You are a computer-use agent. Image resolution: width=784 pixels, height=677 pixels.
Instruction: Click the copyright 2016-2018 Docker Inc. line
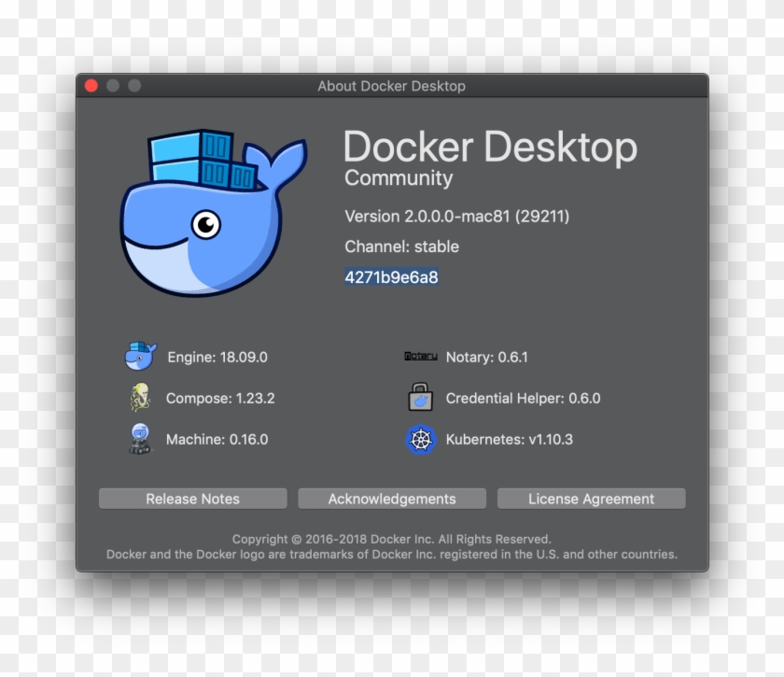391,540
